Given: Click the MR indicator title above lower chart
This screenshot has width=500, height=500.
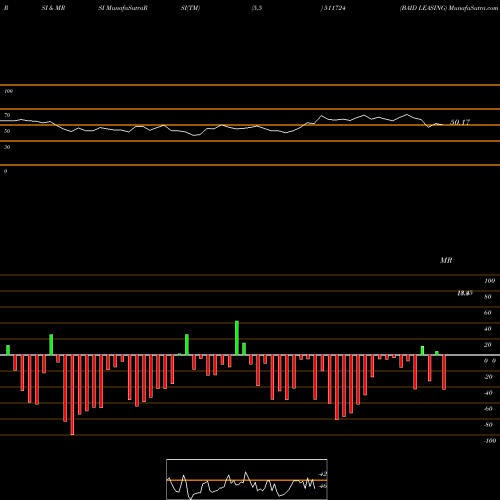Looking at the screenshot, I should point(446,260).
